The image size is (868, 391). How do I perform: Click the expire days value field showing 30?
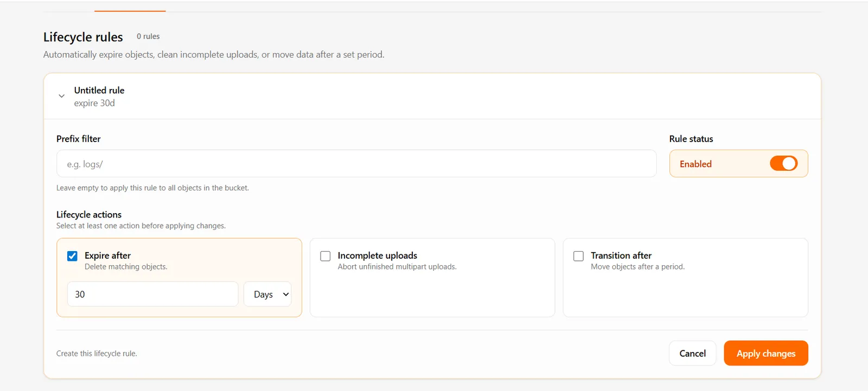152,294
